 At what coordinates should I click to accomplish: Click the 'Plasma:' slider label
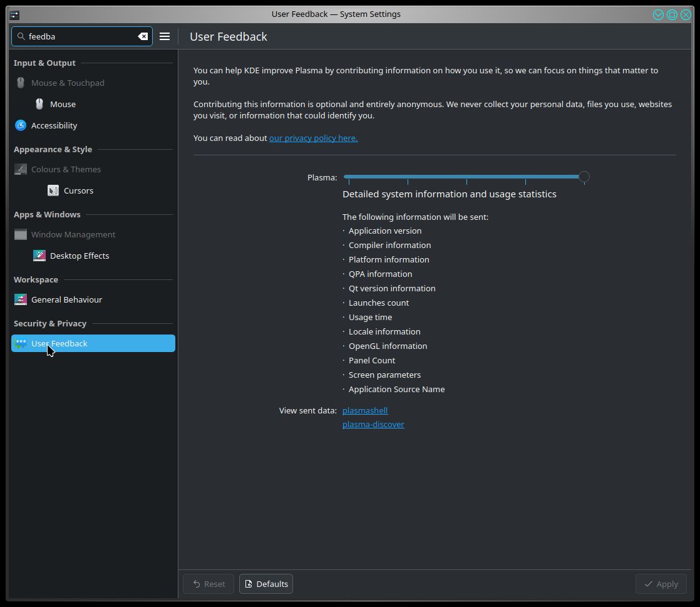point(322,178)
